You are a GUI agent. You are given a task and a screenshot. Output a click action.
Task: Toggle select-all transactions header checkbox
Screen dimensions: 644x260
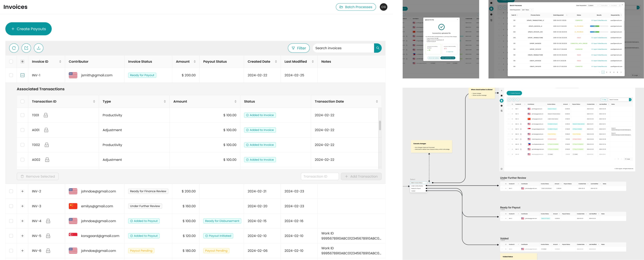[x=22, y=101]
